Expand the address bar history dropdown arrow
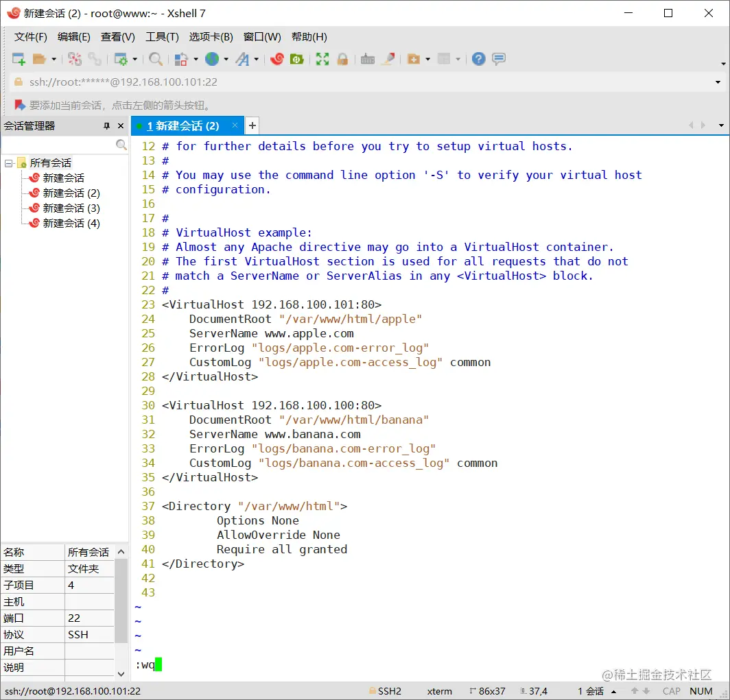This screenshot has width=730, height=700. [718, 82]
